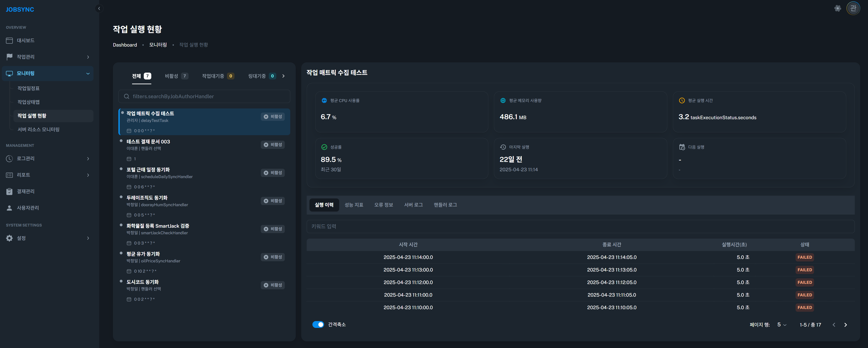
Task: Click the 사용자관리 person icon
Action: (x=9, y=208)
